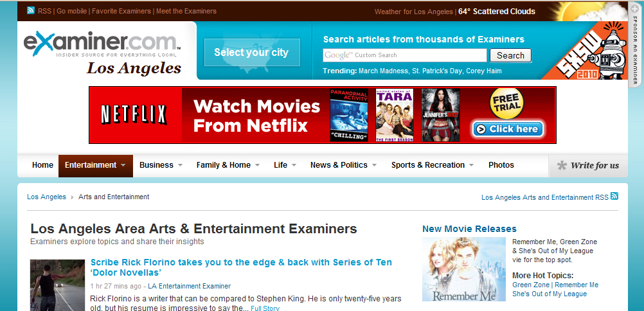
Task: Expand the Business menu dropdown arrow
Action: click(x=180, y=165)
